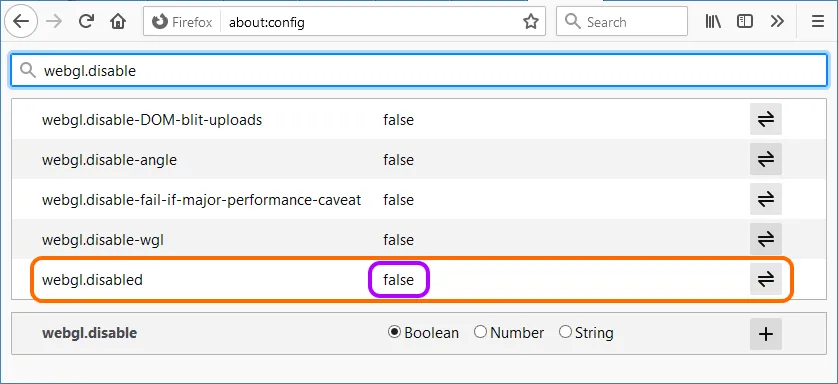The height and width of the screenshot is (384, 838).
Task: Toggle webgl.disable-fail-if-major-performance-caveat preference
Action: pyautogui.click(x=766, y=199)
